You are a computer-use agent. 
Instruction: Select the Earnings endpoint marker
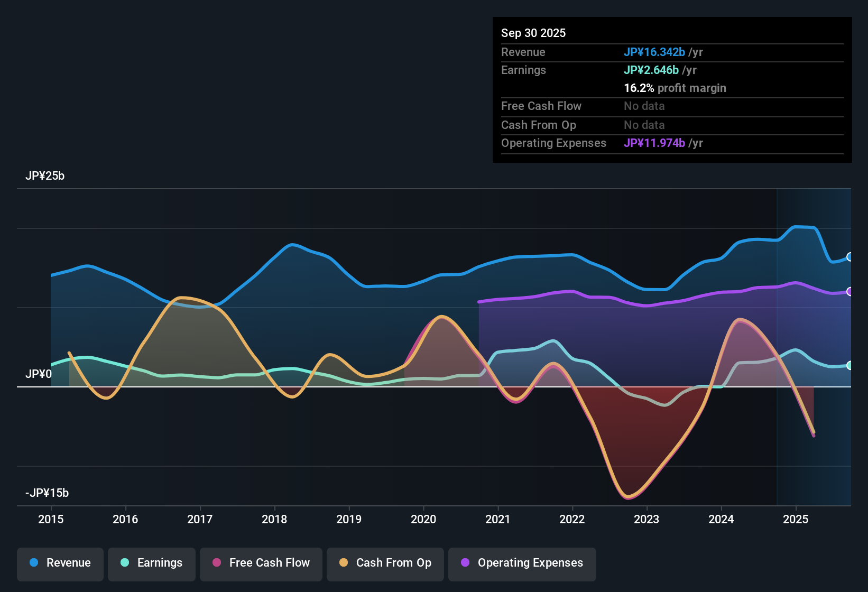[850, 365]
